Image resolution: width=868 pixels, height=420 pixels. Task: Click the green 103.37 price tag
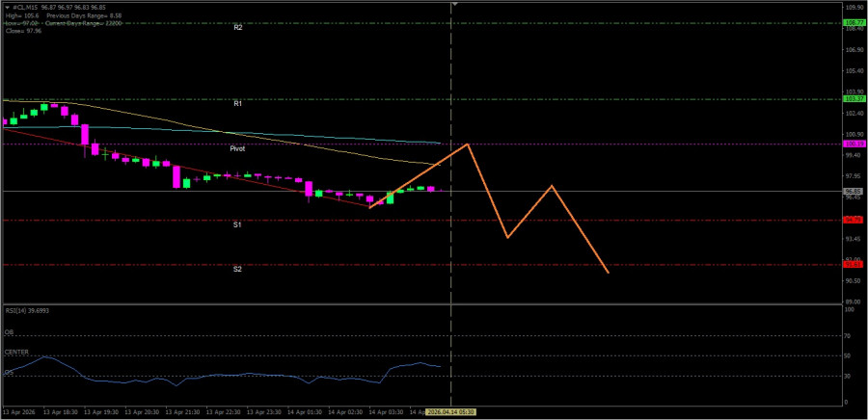pyautogui.click(x=854, y=98)
